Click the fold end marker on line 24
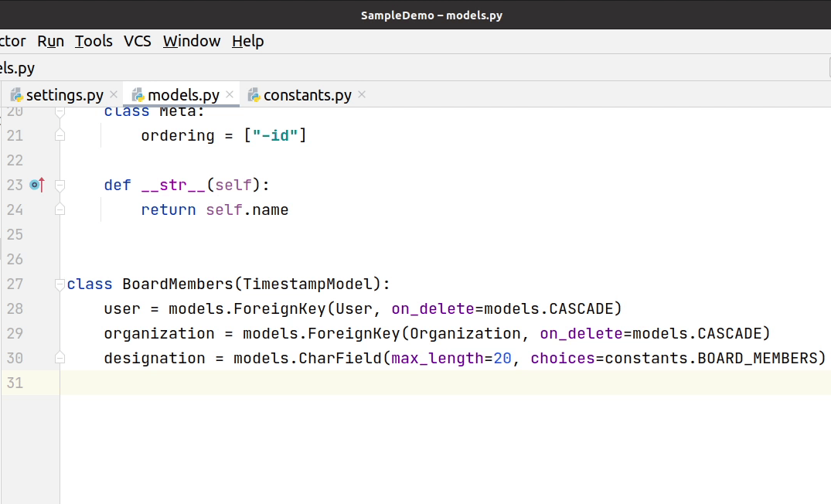The image size is (831, 504). (x=60, y=209)
